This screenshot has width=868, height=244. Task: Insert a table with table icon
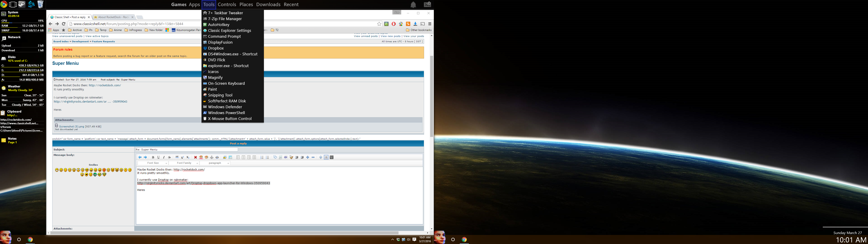pyautogui.click(x=231, y=157)
